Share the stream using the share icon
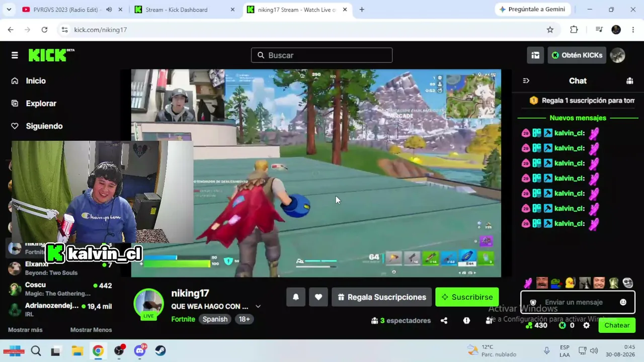Screen dimensions: 644x362 pyautogui.click(x=444, y=320)
